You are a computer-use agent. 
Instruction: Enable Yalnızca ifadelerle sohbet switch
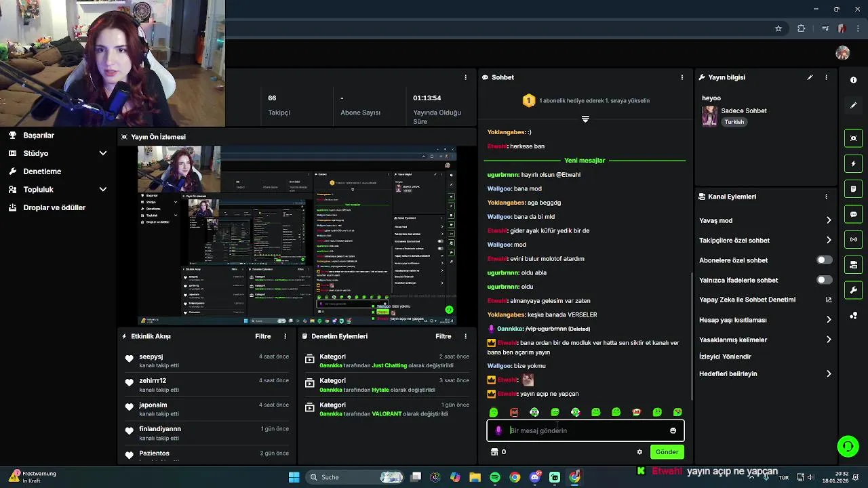(824, 280)
